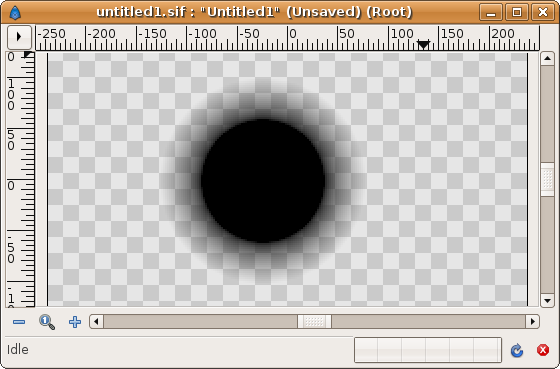Screen dimensions: 560x369
Task: Click the horizontal scrollbar right arrow
Action: click(532, 321)
